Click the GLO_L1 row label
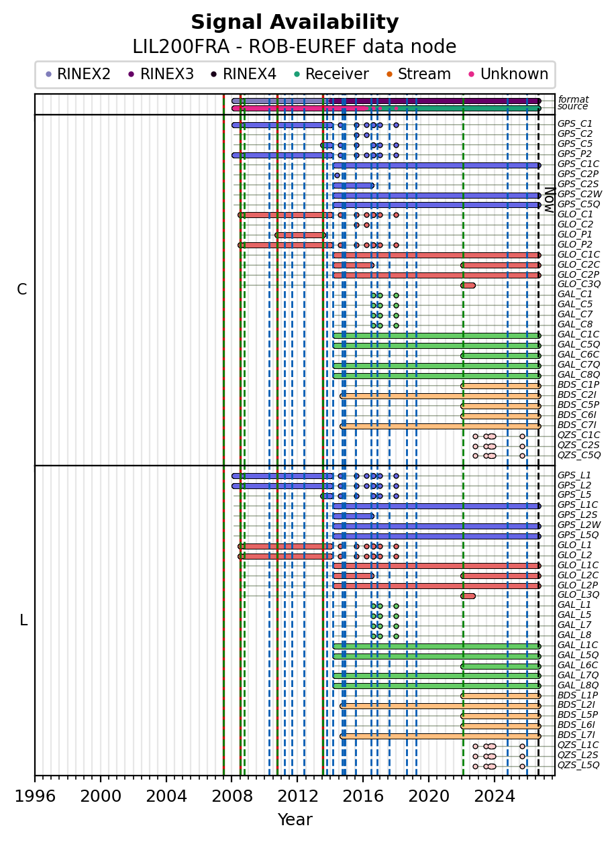 (574, 545)
